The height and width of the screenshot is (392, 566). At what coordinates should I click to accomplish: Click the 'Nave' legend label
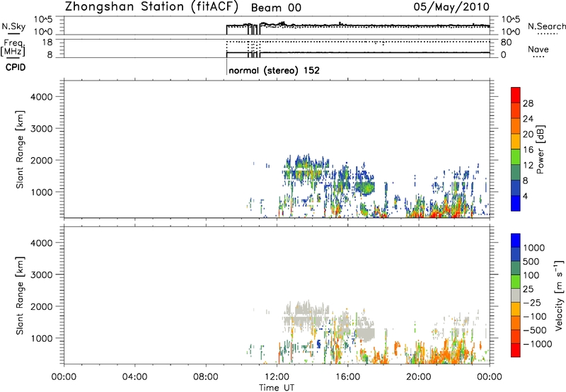(538, 49)
